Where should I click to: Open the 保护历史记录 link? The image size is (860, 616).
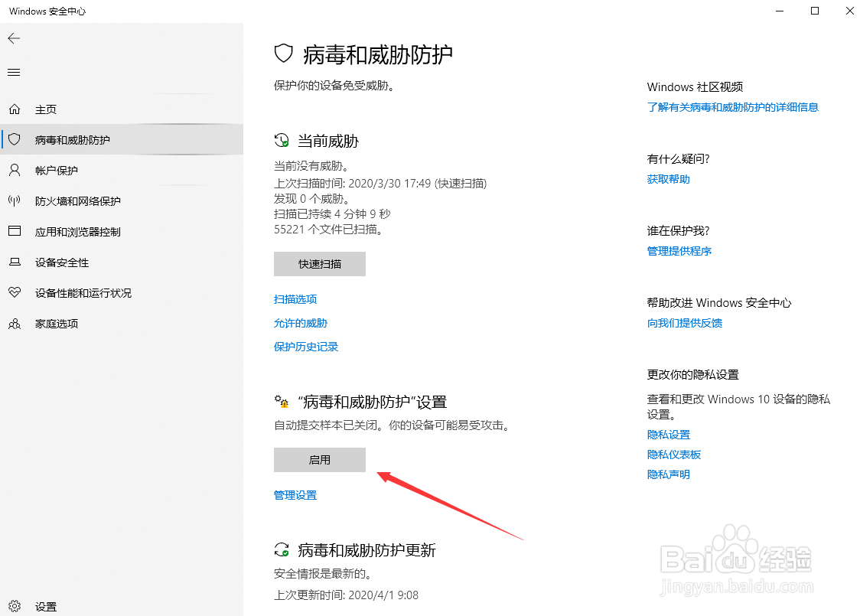point(306,347)
